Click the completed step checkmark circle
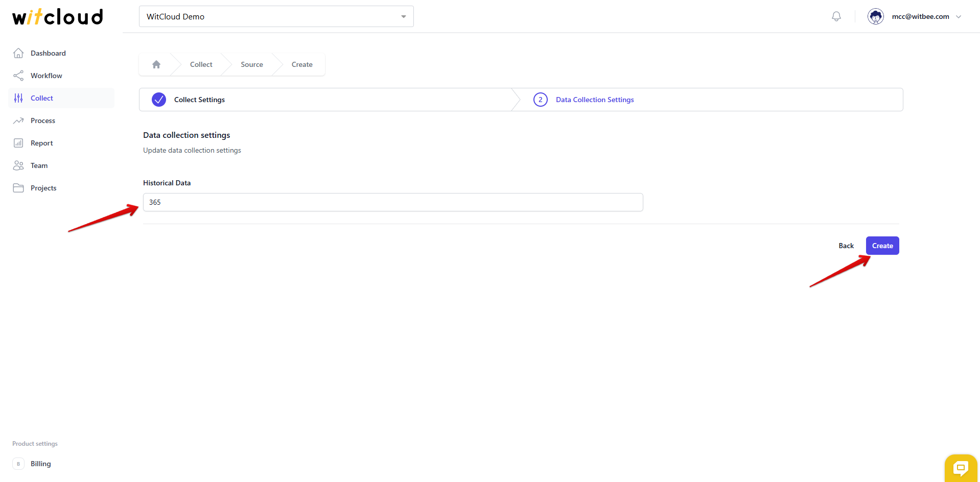The height and width of the screenshot is (482, 980). [159, 100]
